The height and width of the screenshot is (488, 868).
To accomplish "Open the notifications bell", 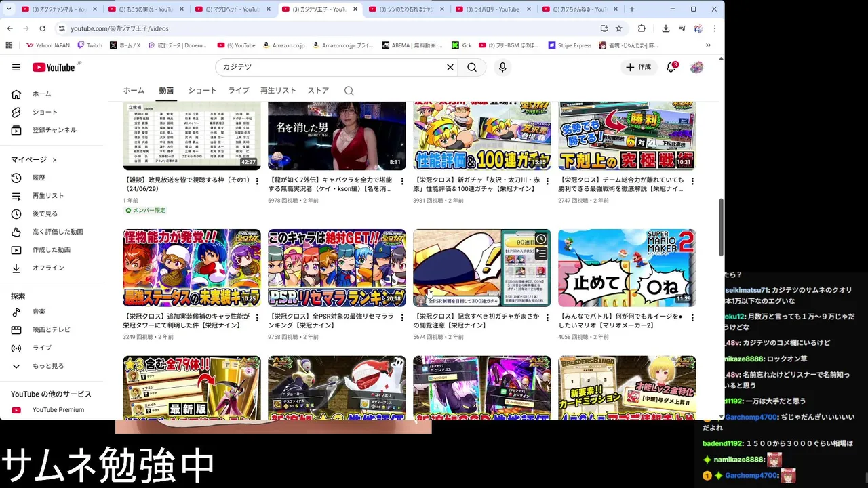I will (x=671, y=67).
